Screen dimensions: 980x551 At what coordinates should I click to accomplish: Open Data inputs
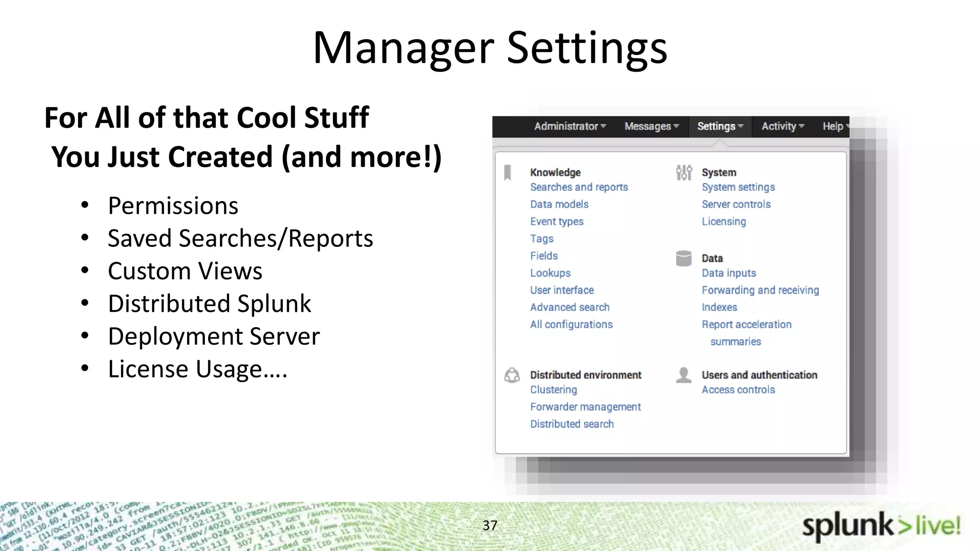tap(729, 273)
